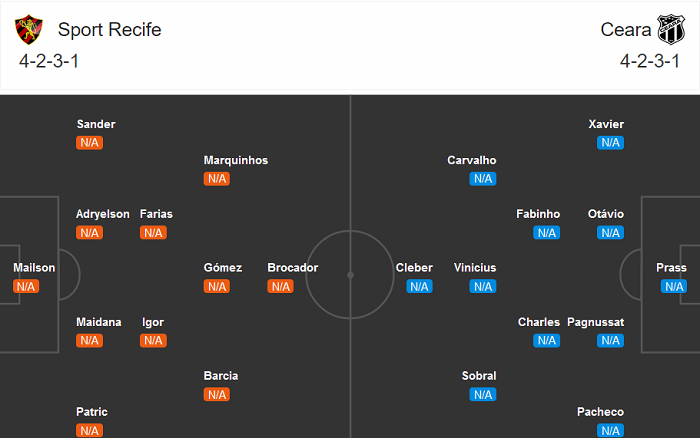Click the Sport Recife club crest
Image resolution: width=700 pixels, height=438 pixels.
32,30
